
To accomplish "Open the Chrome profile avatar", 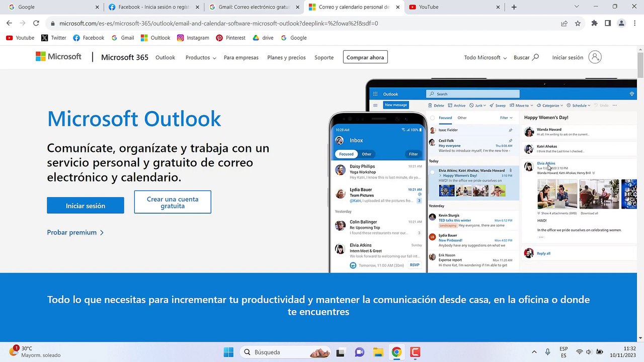I will click(x=621, y=23).
